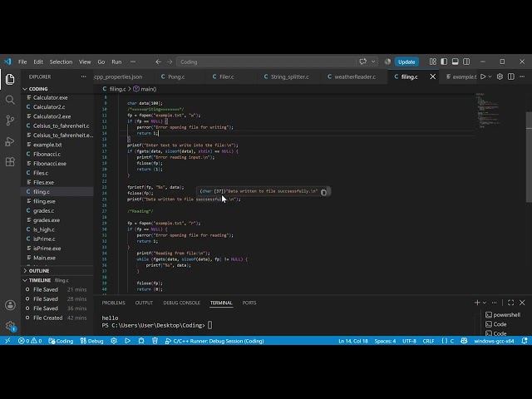Click the Update button
The image size is (532, 399).
tap(406, 62)
